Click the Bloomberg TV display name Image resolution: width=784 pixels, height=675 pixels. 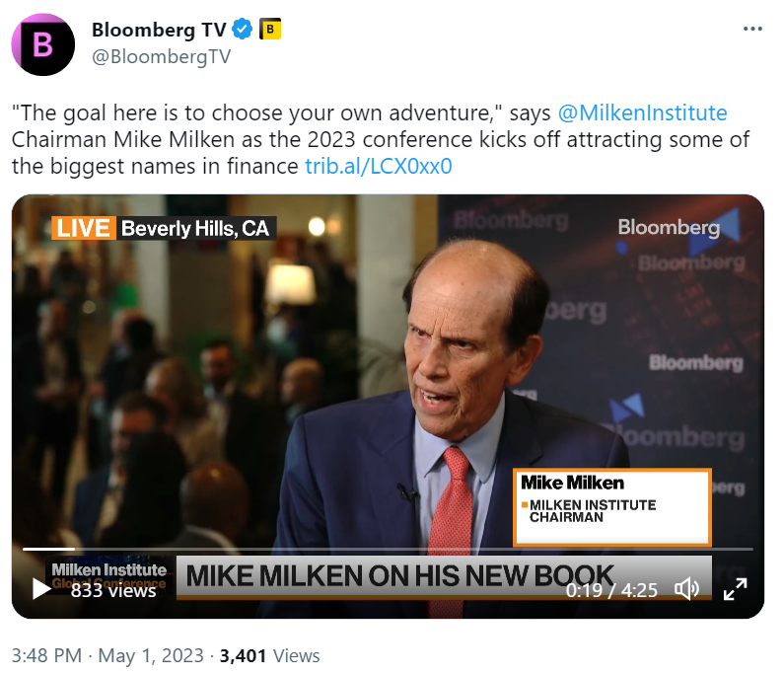pyautogui.click(x=158, y=31)
